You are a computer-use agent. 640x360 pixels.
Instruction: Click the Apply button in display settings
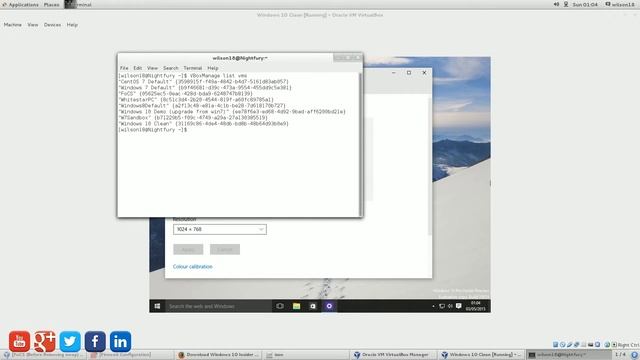(188, 249)
